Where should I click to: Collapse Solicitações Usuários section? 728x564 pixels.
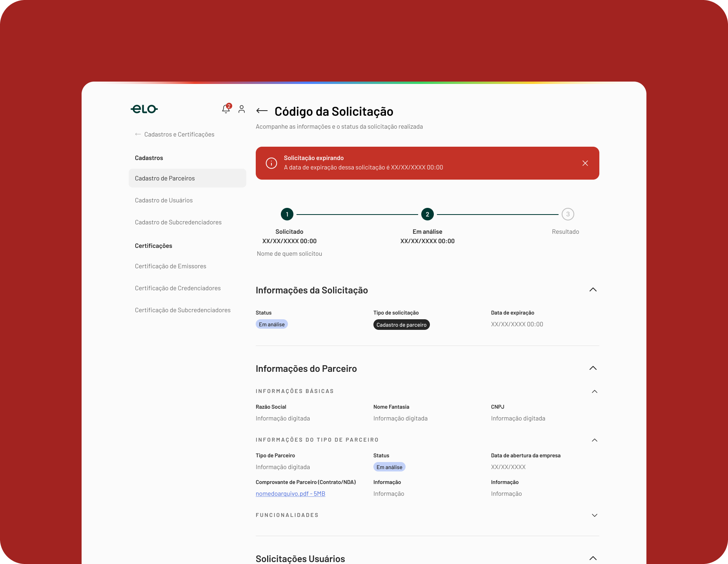593,558
